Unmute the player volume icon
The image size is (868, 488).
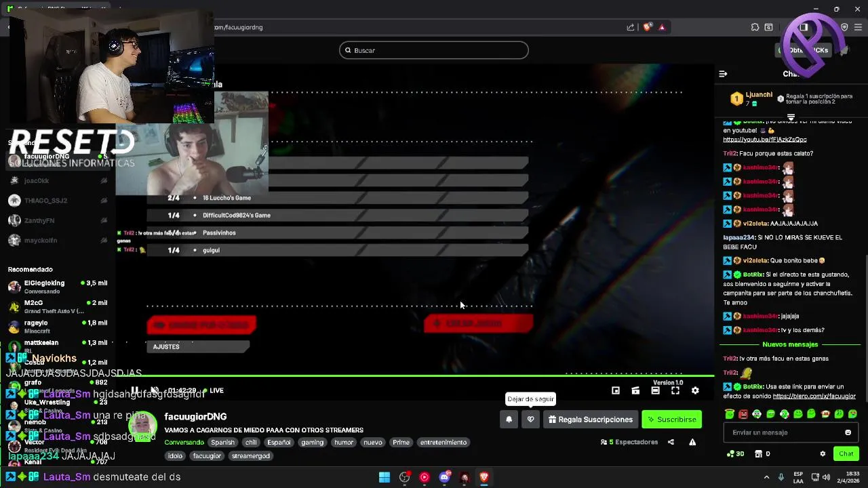[x=155, y=390]
